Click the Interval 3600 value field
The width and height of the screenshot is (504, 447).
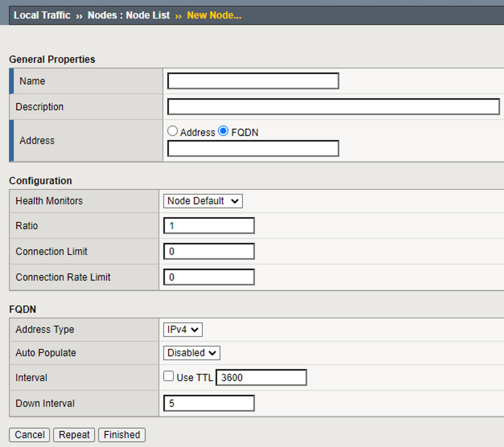coord(261,377)
